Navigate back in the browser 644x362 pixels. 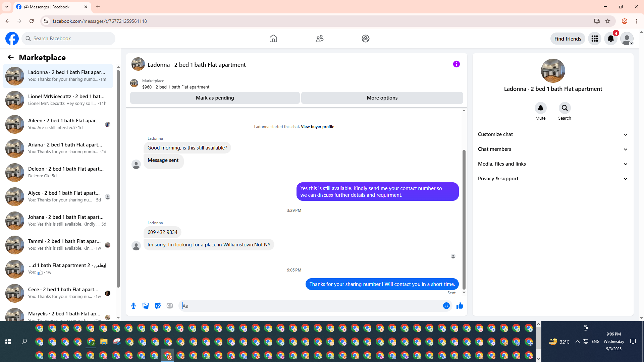(7, 21)
